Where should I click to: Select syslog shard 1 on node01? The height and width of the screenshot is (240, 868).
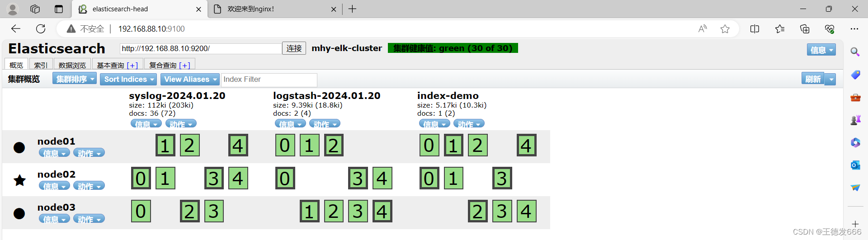pos(165,145)
